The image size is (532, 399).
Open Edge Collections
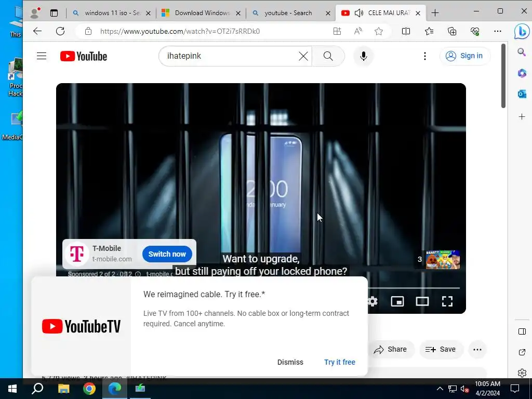pos(452,31)
